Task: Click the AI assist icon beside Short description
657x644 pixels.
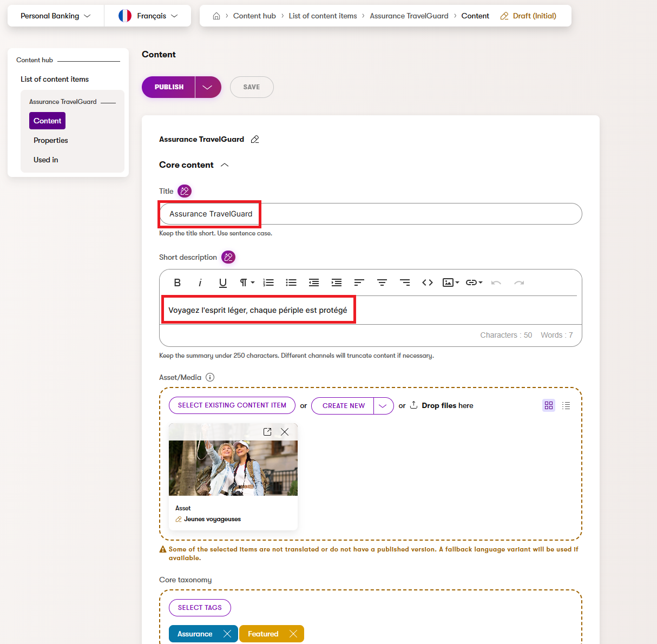Action: [228, 257]
